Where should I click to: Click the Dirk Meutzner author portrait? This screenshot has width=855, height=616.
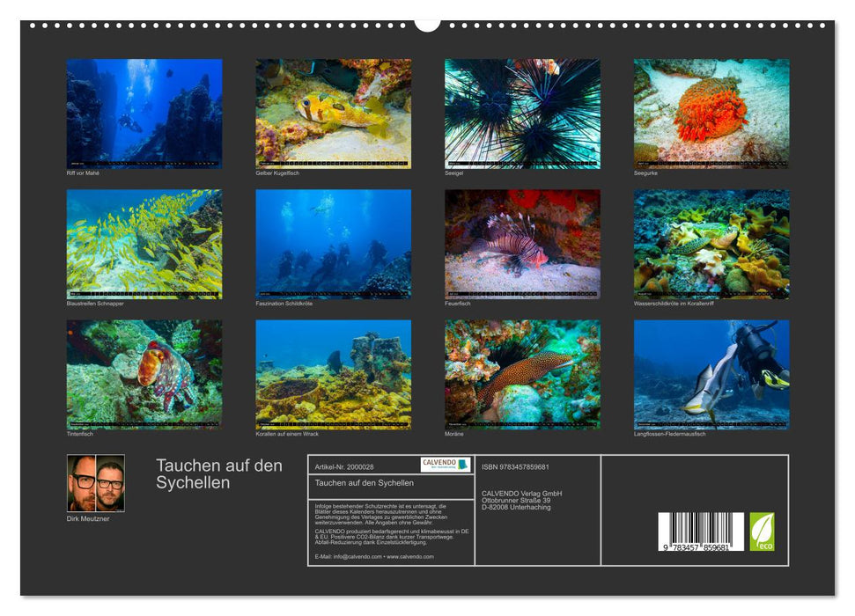(x=96, y=483)
